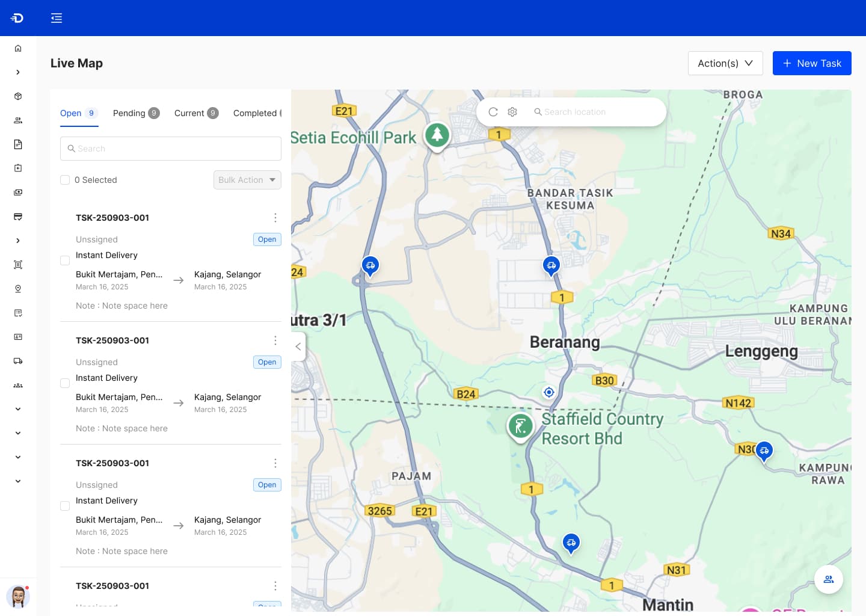The height and width of the screenshot is (616, 866).
Task: Click the current location target marker on map
Action: 549,392
